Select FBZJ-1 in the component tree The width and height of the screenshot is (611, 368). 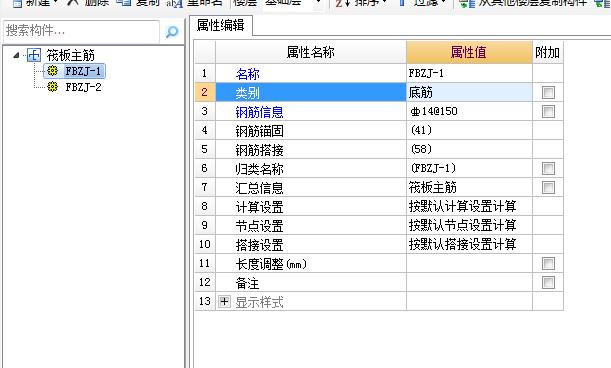[83, 71]
